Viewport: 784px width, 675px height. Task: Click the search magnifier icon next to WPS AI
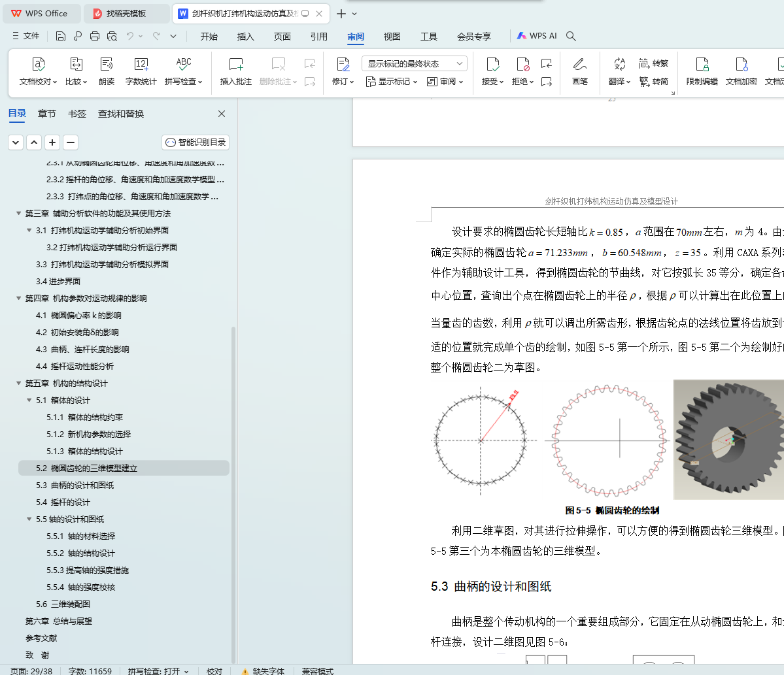571,36
